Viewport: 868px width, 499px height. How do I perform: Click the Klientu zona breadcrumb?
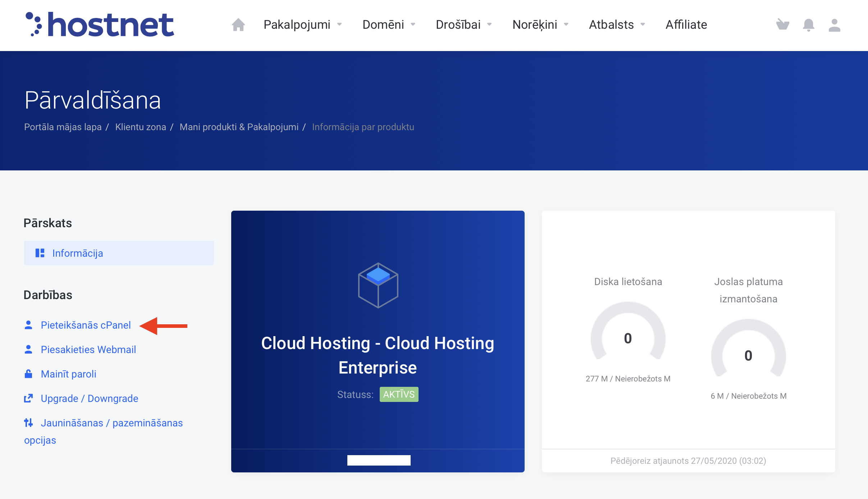[141, 127]
